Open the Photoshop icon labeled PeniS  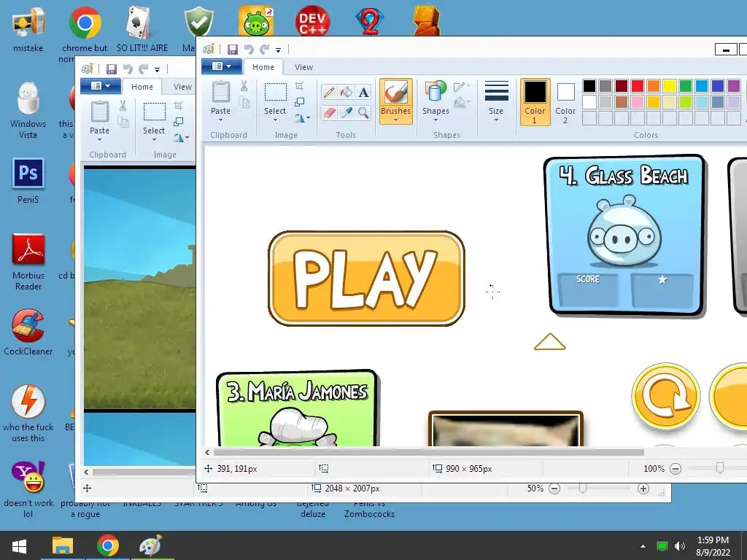click(28, 174)
